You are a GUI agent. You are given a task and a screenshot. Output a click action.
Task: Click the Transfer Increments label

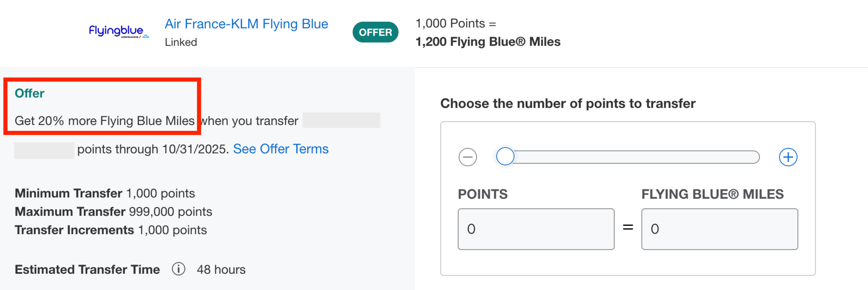(75, 230)
